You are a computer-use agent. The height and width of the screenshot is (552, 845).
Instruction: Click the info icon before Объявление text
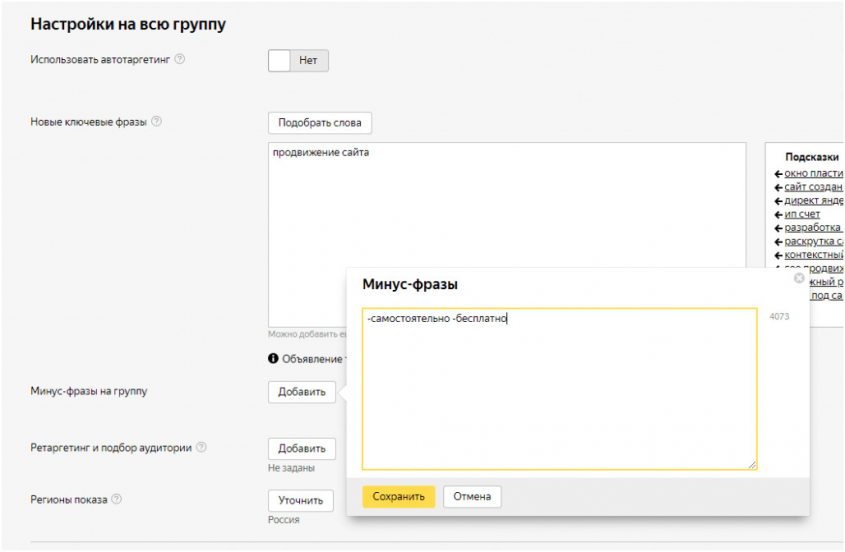tap(273, 358)
